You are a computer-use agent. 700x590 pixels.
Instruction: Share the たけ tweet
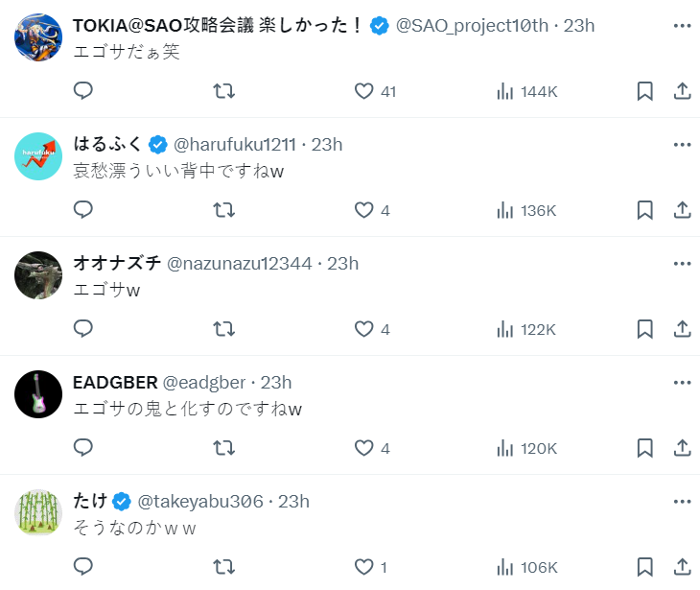click(683, 567)
